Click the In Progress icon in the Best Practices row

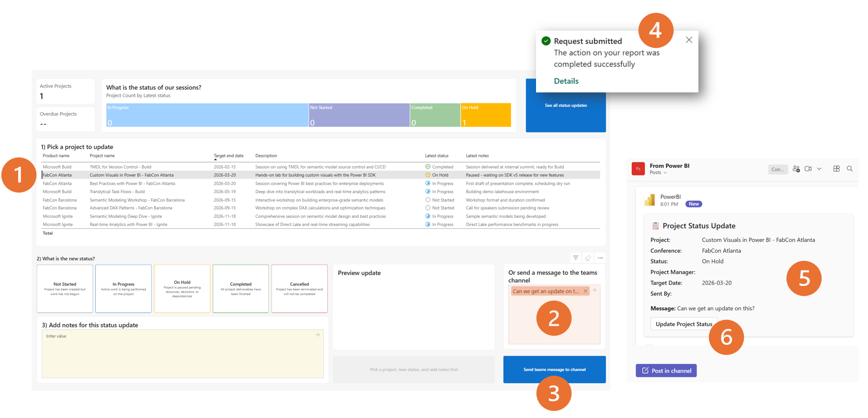coord(428,183)
